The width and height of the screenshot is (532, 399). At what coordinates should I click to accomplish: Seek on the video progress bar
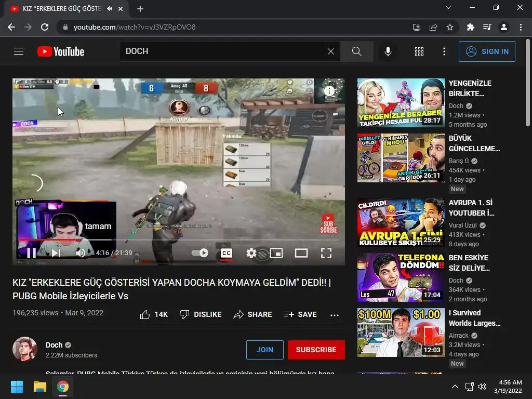point(179,240)
